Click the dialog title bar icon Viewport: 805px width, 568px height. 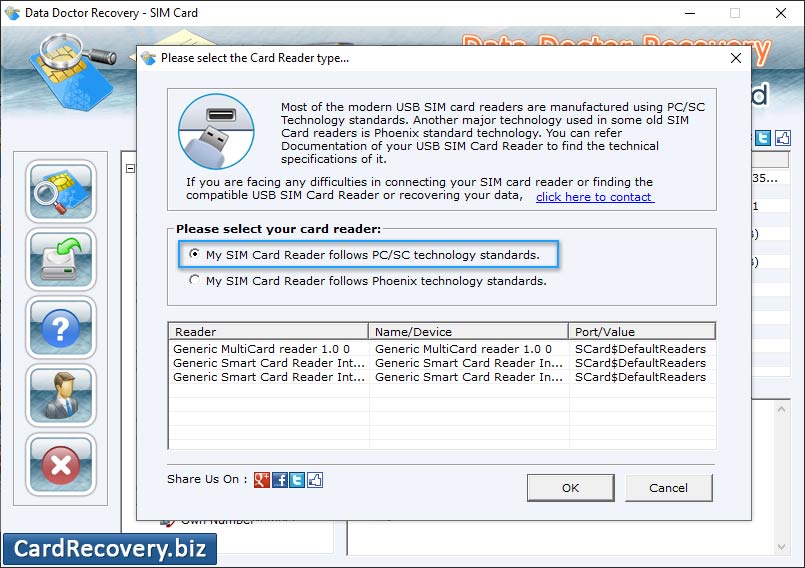coord(148,58)
